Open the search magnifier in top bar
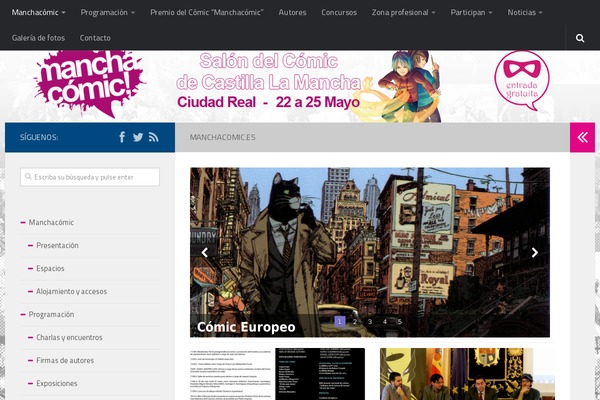Screen dimensions: 600x400 coord(580,38)
